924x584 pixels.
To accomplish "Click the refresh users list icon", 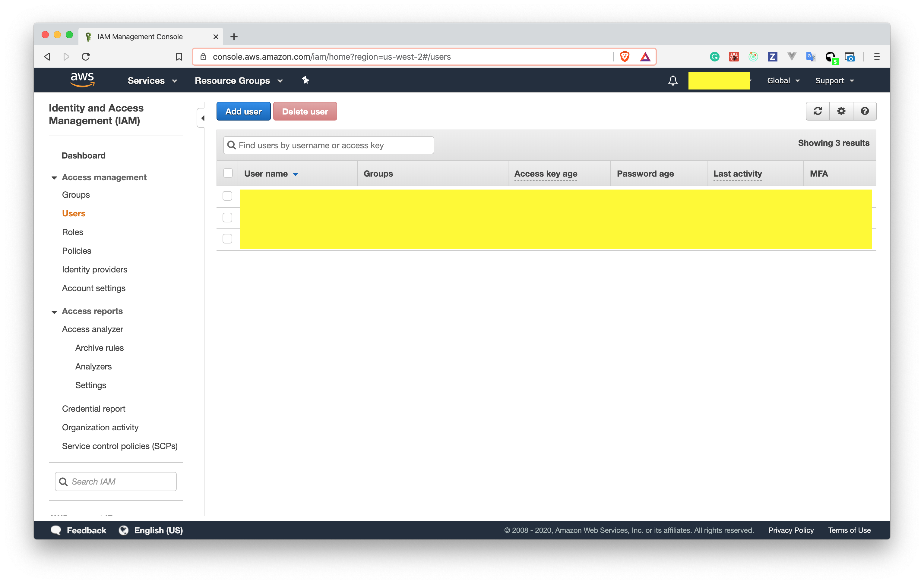I will (x=817, y=111).
